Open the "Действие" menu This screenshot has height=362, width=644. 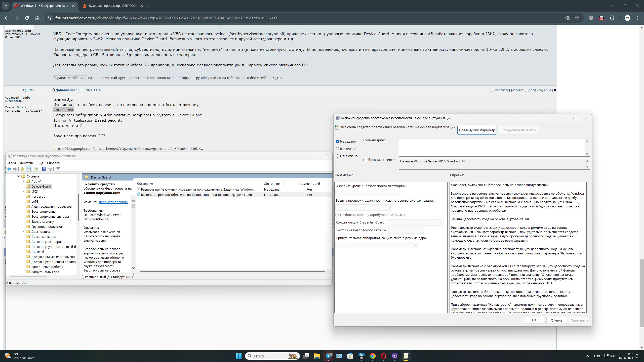point(26,163)
